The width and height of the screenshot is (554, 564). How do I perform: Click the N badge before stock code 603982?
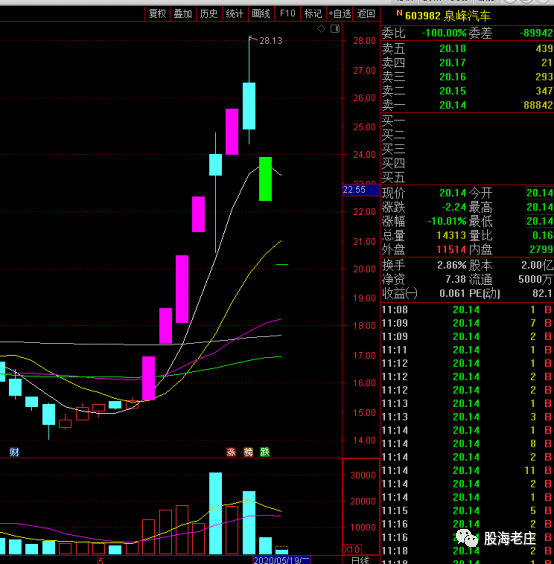pyautogui.click(x=399, y=13)
